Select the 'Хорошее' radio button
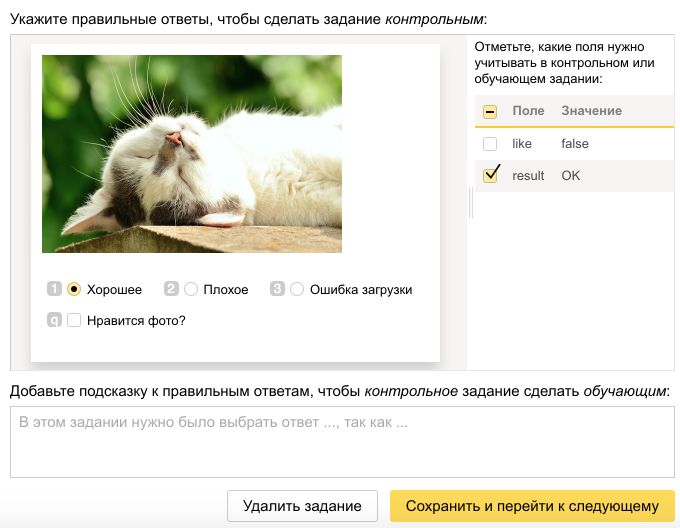Screen dimensions: 680x528 (74, 289)
